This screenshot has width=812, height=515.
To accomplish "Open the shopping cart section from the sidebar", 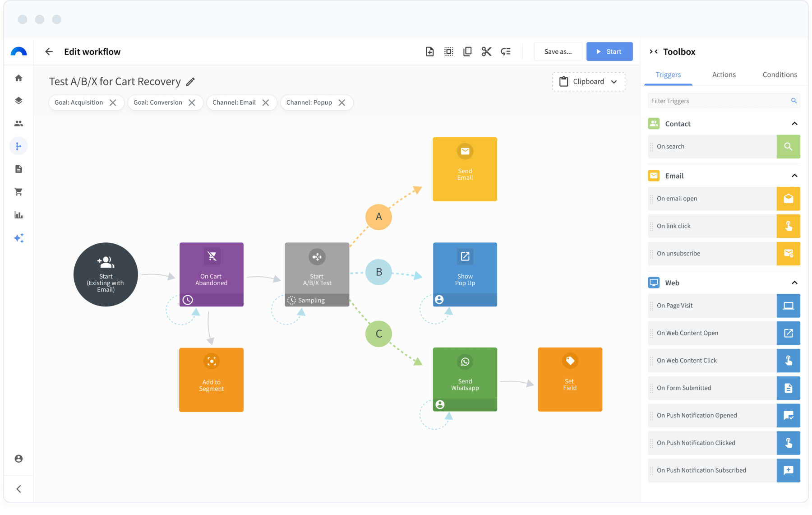I will coord(19,191).
